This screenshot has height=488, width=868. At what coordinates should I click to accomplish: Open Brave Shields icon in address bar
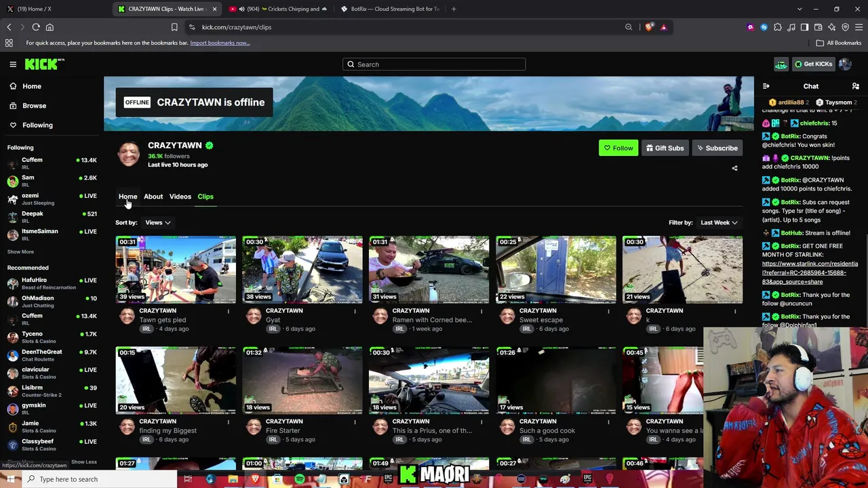[649, 27]
